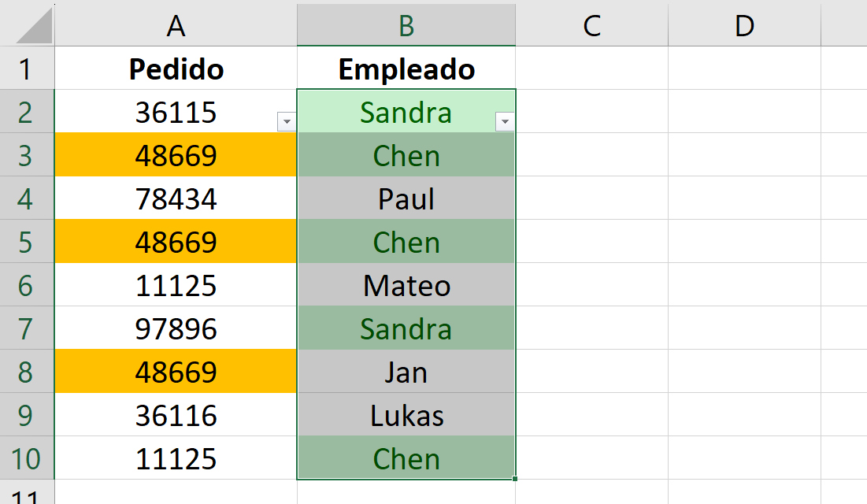Viewport: 867px width, 504px height.
Task: Select column C header
Action: click(591, 24)
